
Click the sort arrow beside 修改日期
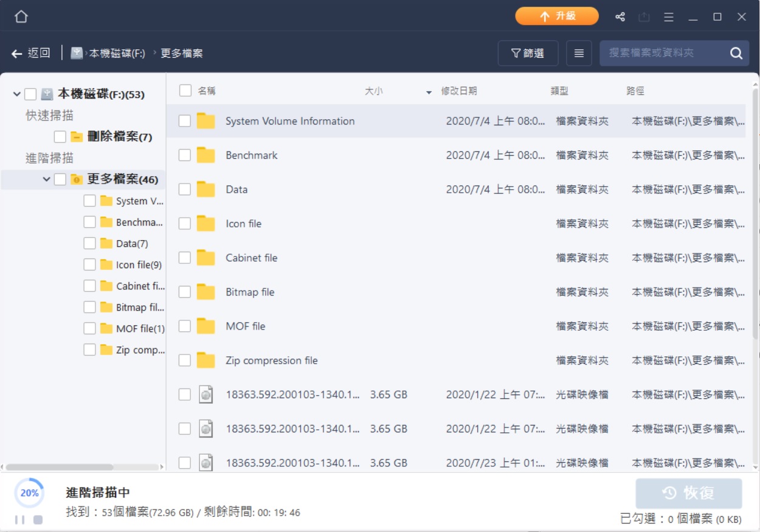[x=429, y=92]
